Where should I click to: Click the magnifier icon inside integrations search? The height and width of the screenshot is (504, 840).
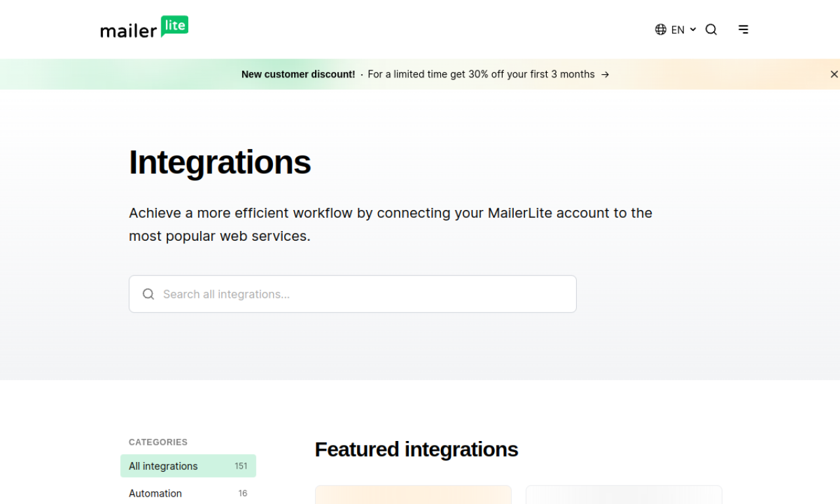point(148,294)
